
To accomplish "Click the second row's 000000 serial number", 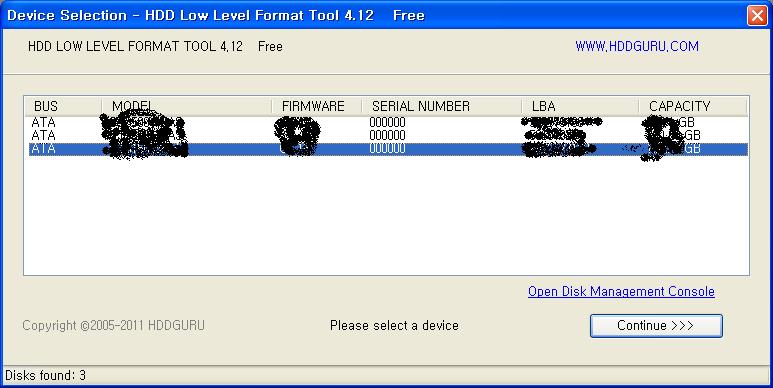I will [x=387, y=135].
